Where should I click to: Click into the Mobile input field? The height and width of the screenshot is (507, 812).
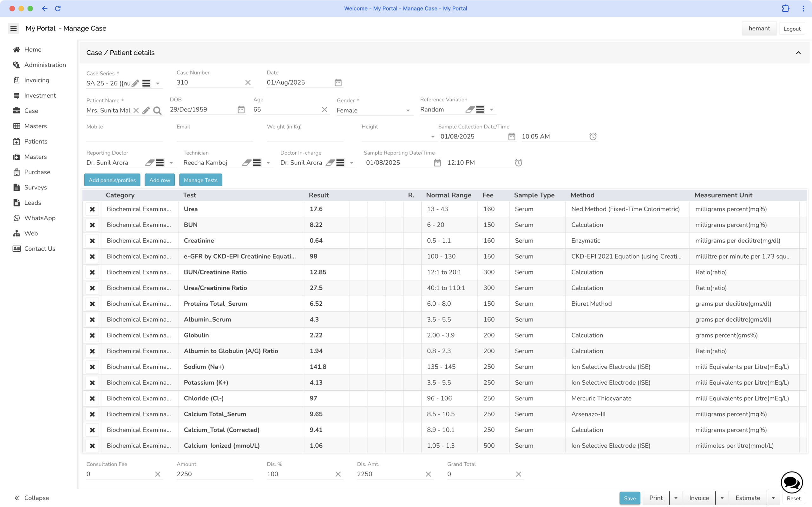click(x=124, y=137)
